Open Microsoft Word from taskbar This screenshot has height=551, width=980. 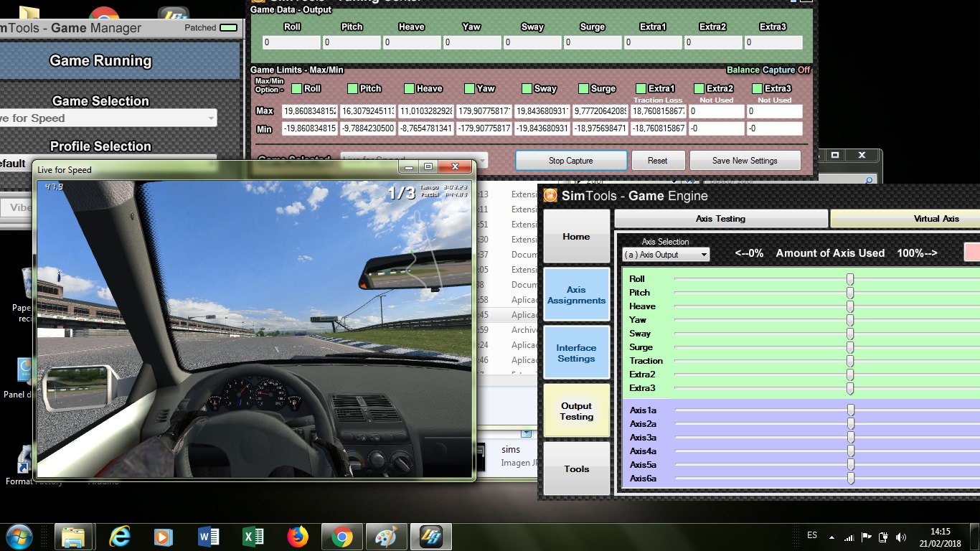pyautogui.click(x=208, y=537)
